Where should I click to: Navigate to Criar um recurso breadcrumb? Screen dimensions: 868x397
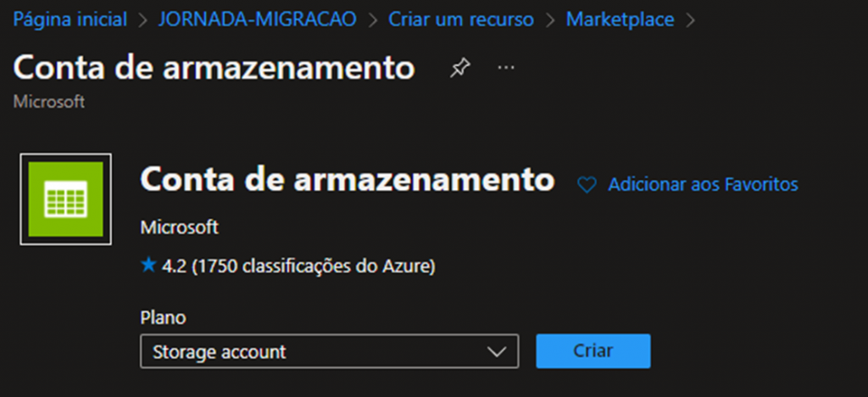(461, 20)
